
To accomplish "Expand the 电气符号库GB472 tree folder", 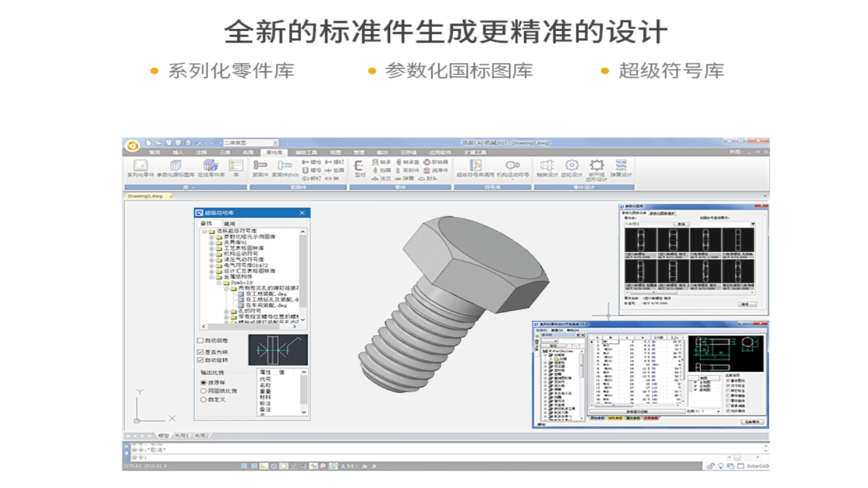I will click(212, 265).
